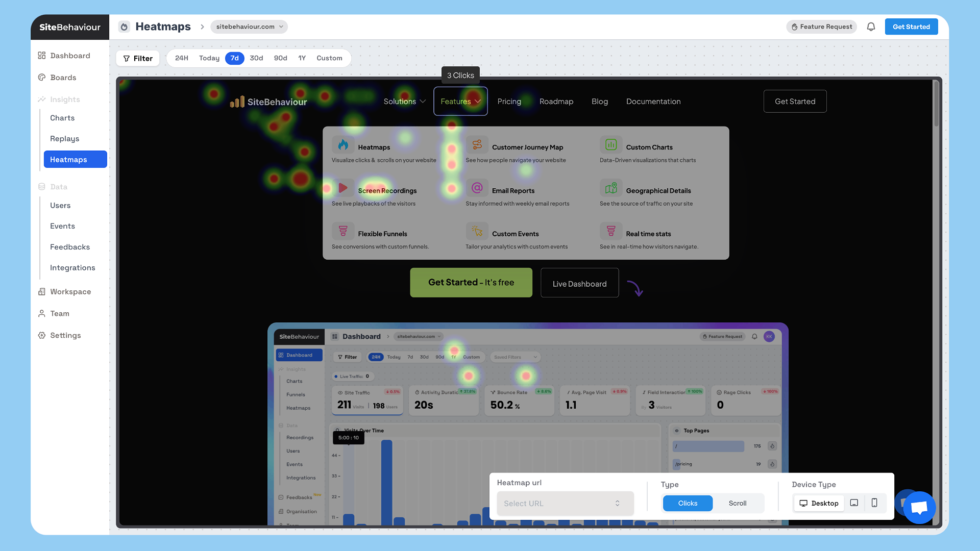Open the Boards section

[63, 77]
